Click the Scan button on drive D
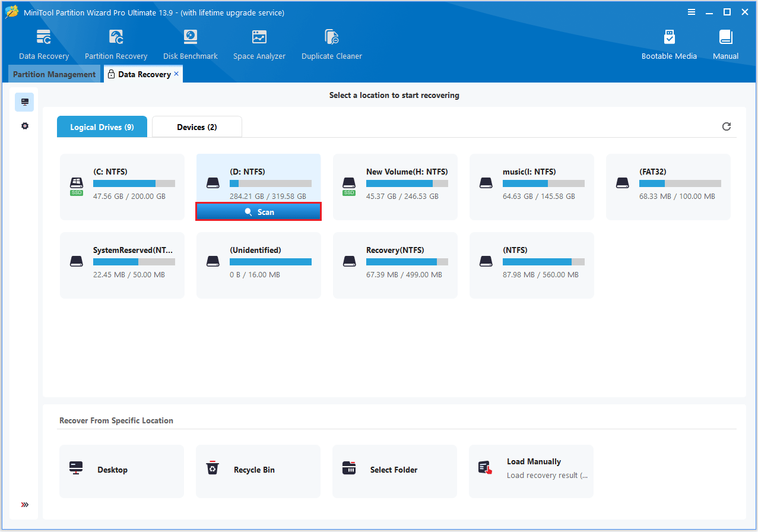The image size is (758, 532). [259, 212]
